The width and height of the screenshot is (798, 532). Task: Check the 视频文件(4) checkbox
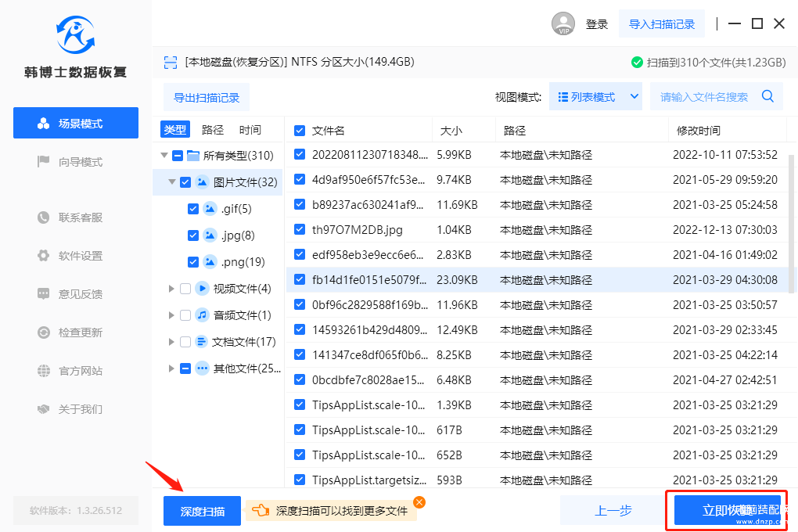[x=185, y=289]
